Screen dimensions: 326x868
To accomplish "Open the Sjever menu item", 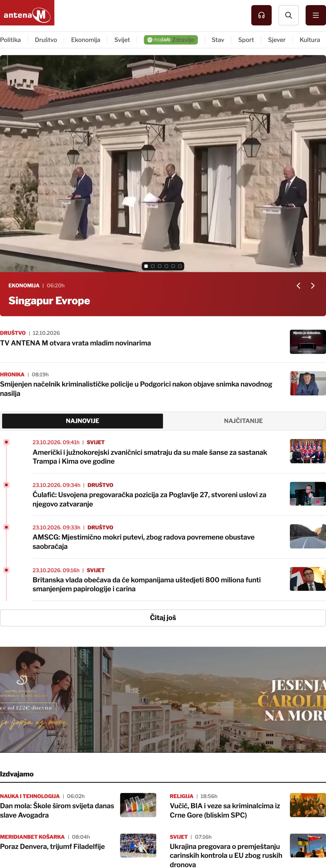I will click(277, 40).
